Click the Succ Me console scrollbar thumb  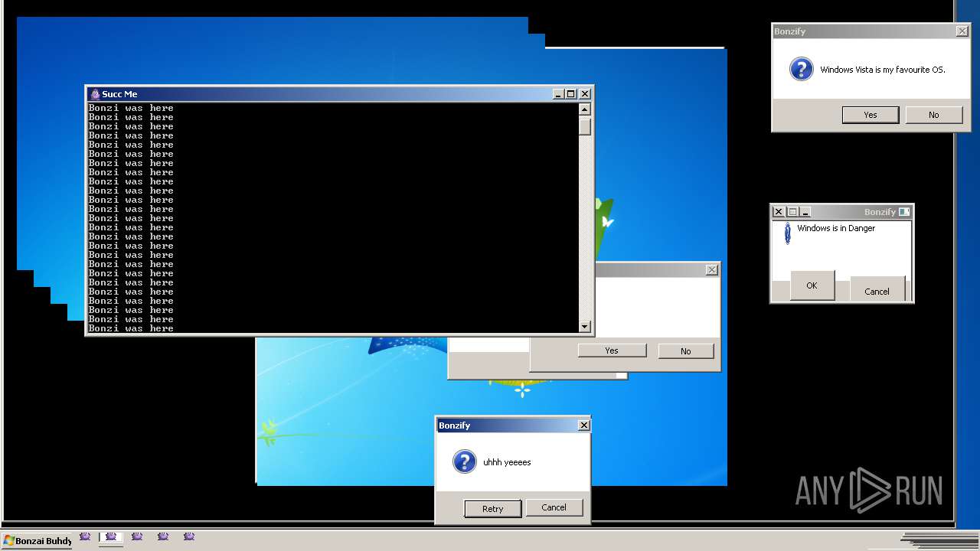585,126
